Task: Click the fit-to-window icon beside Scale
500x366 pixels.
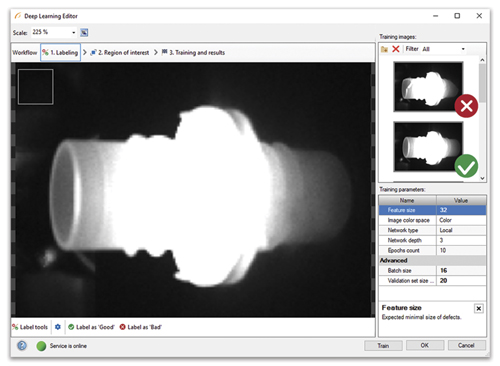Action: [x=84, y=32]
